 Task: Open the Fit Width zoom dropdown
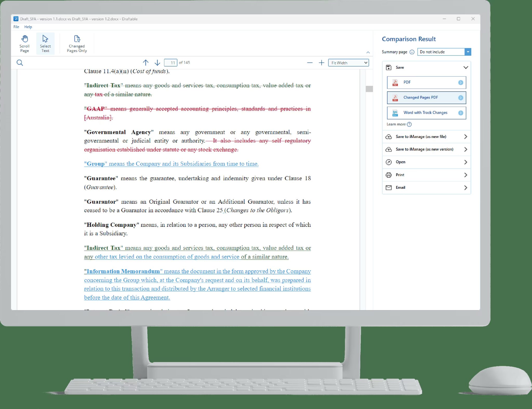coord(348,63)
